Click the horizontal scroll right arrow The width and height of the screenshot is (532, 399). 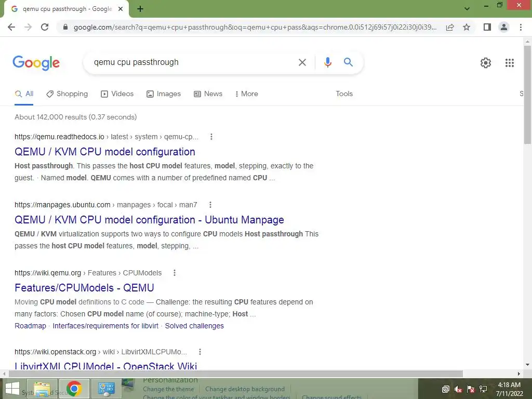[x=519, y=374]
